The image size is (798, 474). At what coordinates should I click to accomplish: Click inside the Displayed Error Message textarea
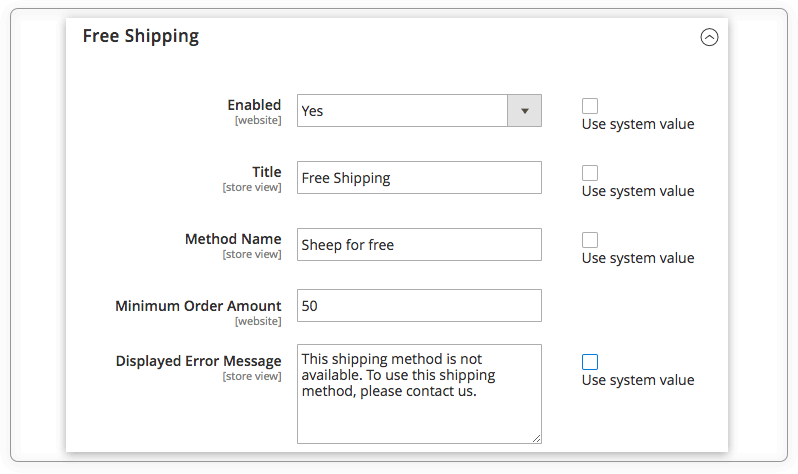[x=419, y=394]
